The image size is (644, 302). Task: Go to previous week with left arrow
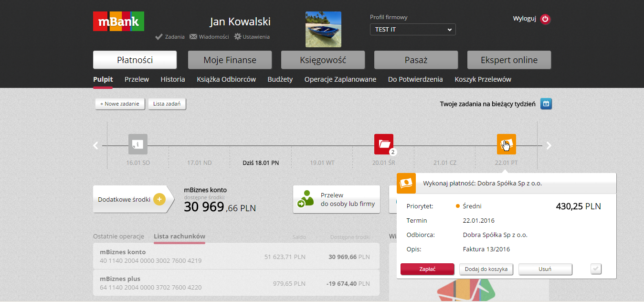(96, 145)
